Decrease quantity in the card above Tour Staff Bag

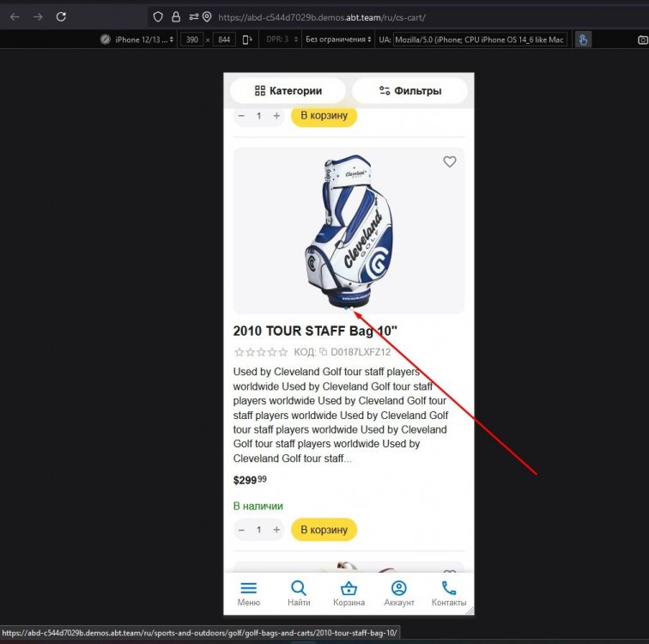coord(242,116)
